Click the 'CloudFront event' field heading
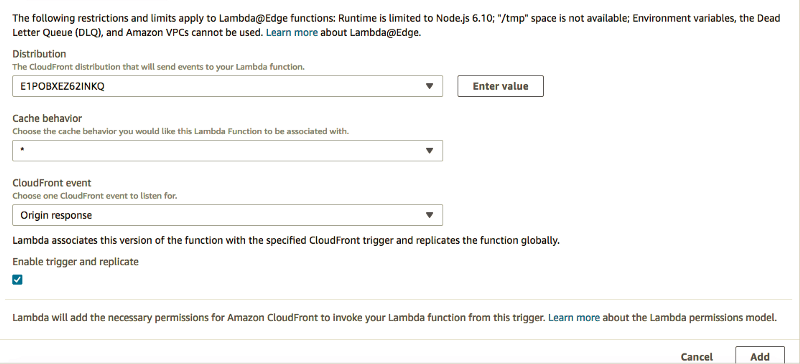This screenshot has height=364, width=800. [x=52, y=183]
